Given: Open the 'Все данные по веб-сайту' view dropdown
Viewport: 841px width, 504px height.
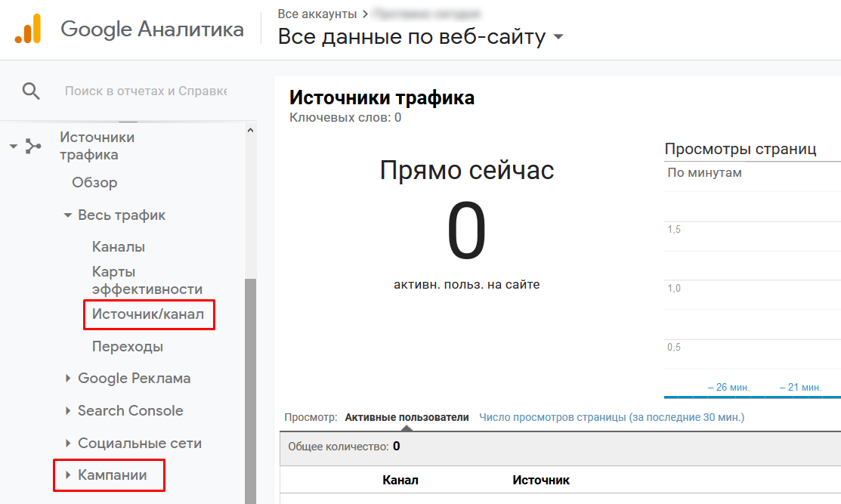Looking at the screenshot, I should click(x=558, y=36).
